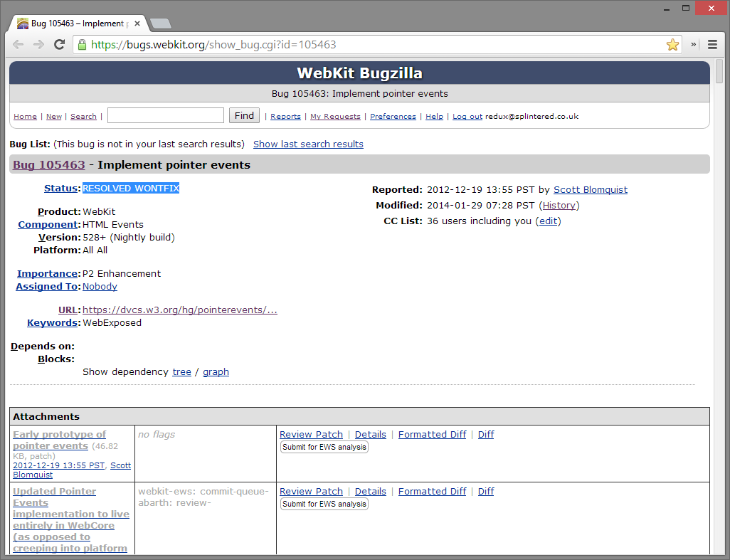
Task: Open the Nobody assignee link
Action: pyautogui.click(x=100, y=287)
